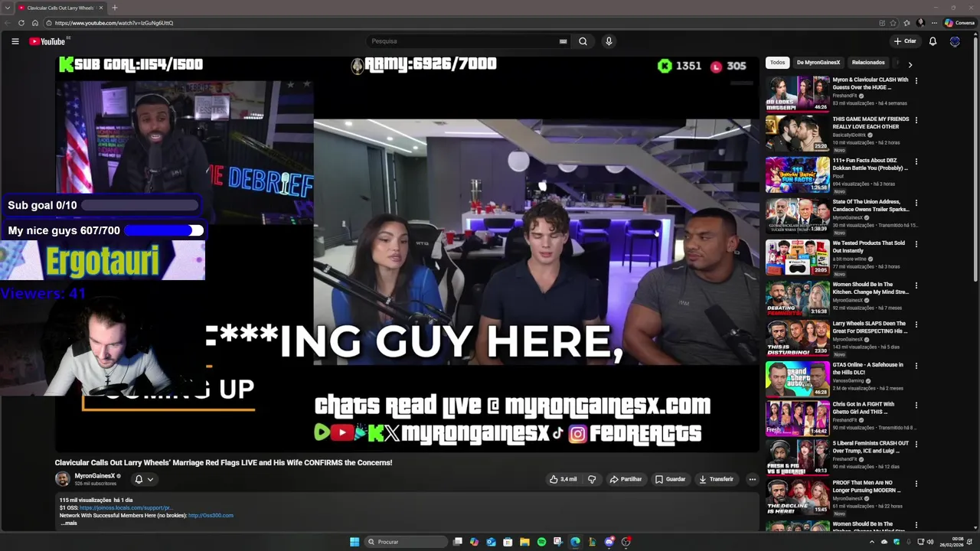
Task: Show hidden system tray icons chevron
Action: coord(871,542)
